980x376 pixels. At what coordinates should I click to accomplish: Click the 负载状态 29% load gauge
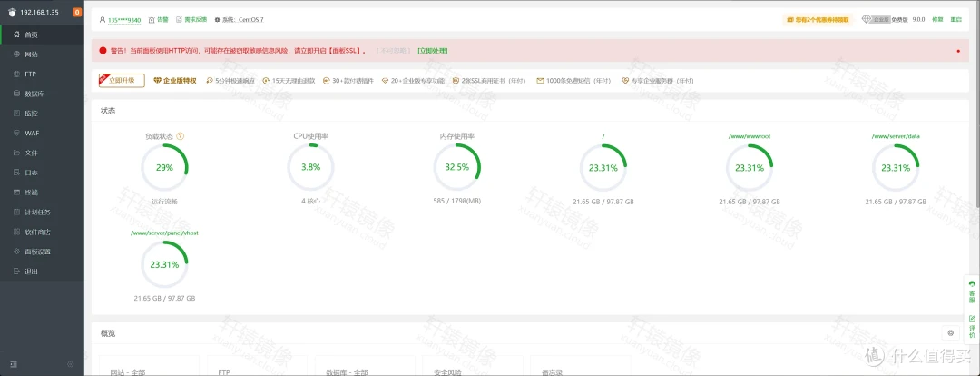(164, 167)
